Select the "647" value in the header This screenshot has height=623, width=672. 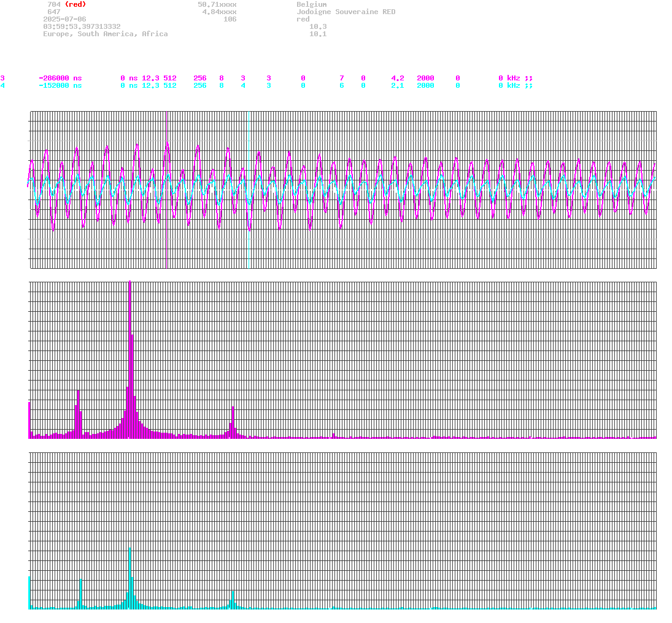[54, 12]
